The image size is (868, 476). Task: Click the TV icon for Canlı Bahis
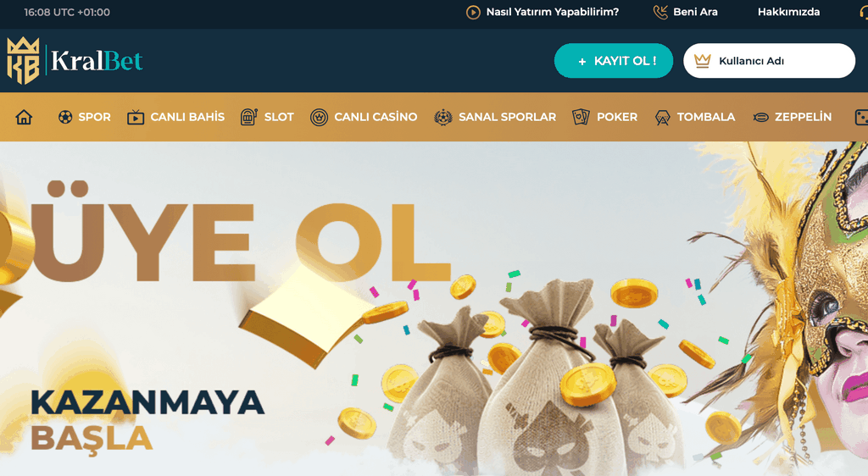(136, 117)
